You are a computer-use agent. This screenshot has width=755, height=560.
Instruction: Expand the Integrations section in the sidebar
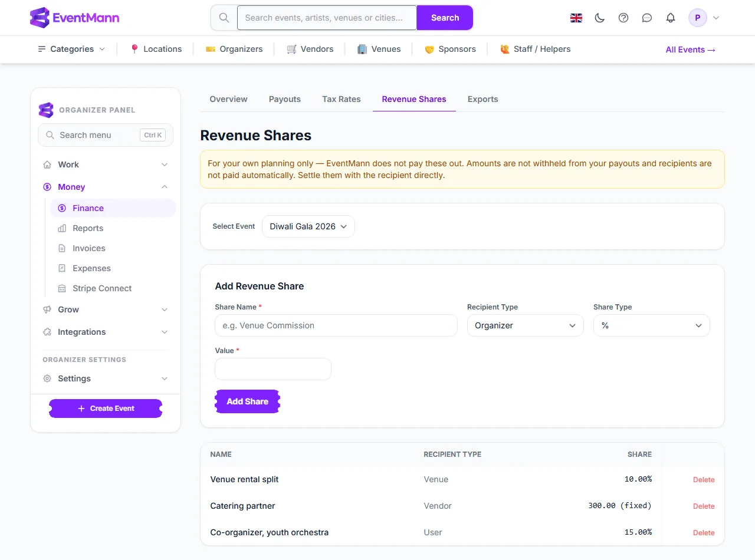(x=106, y=332)
